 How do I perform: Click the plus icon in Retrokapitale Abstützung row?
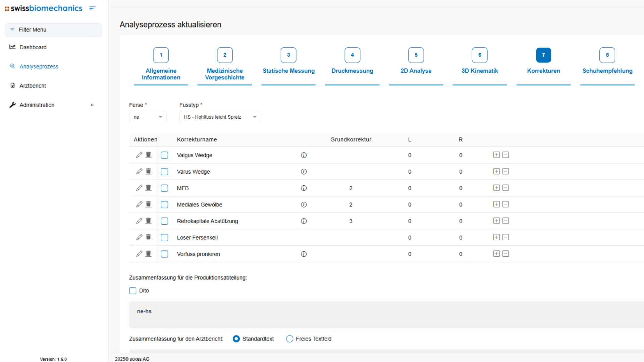pos(496,221)
